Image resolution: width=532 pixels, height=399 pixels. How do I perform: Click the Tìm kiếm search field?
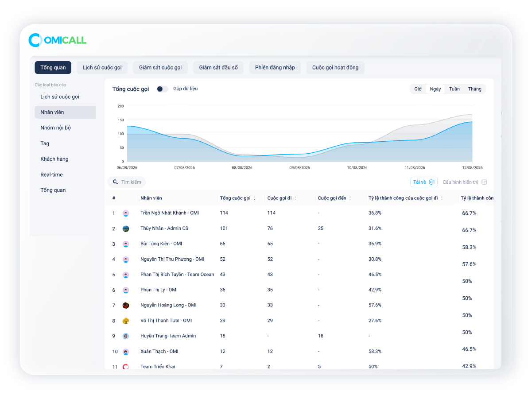tap(127, 182)
